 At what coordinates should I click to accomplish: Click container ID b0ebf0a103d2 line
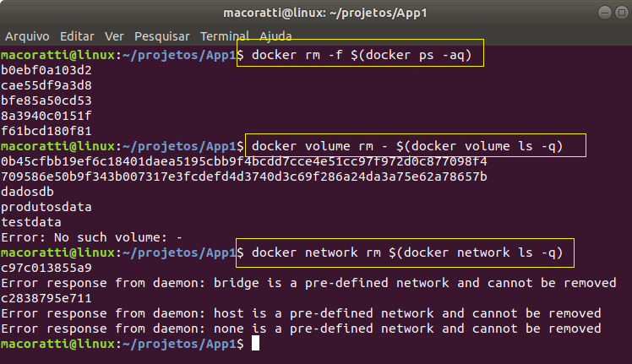coord(46,70)
